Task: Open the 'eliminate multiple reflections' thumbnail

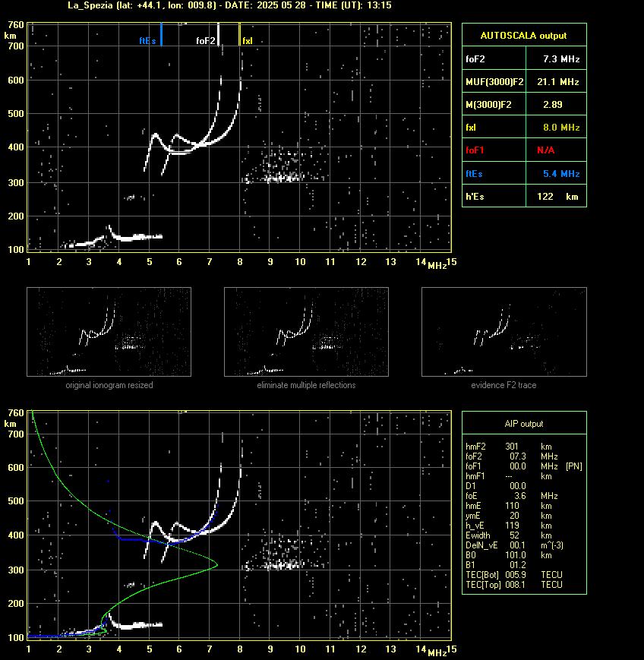Action: point(306,332)
